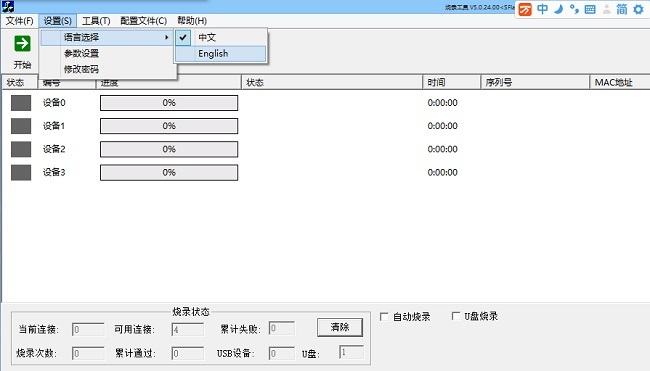Click the 累计失败 value field

coord(282,328)
